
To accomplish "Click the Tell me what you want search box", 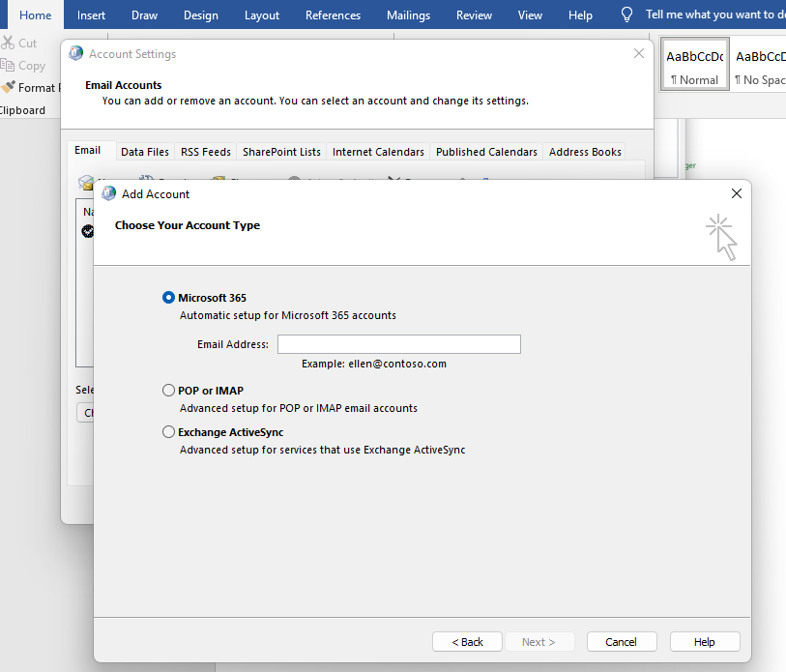I will [715, 15].
